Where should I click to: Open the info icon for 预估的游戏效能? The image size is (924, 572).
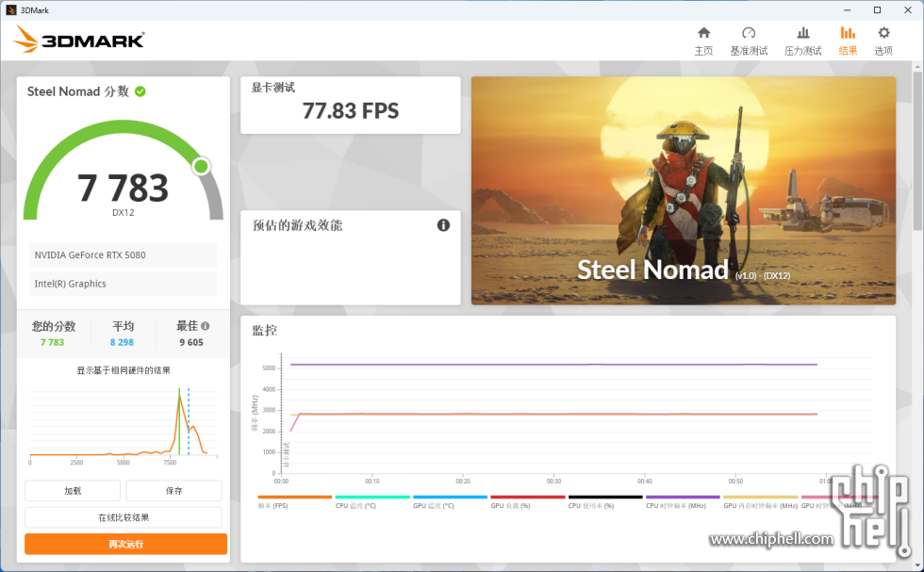pos(443,225)
